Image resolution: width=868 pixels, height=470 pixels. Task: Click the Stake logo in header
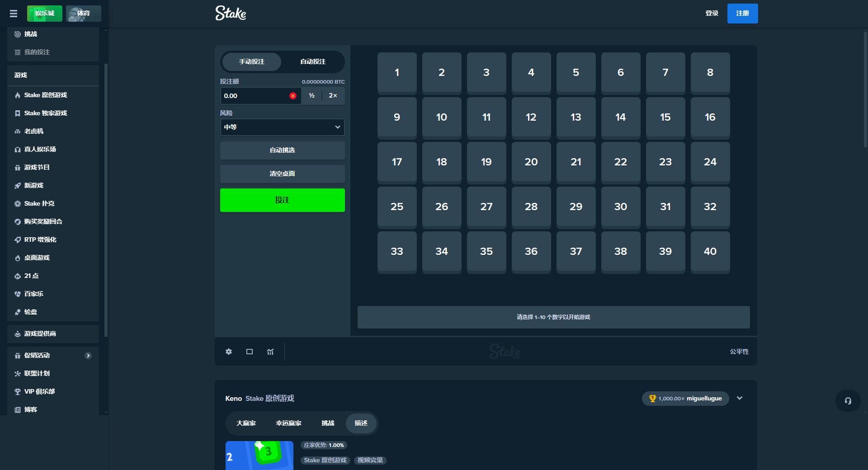point(231,13)
